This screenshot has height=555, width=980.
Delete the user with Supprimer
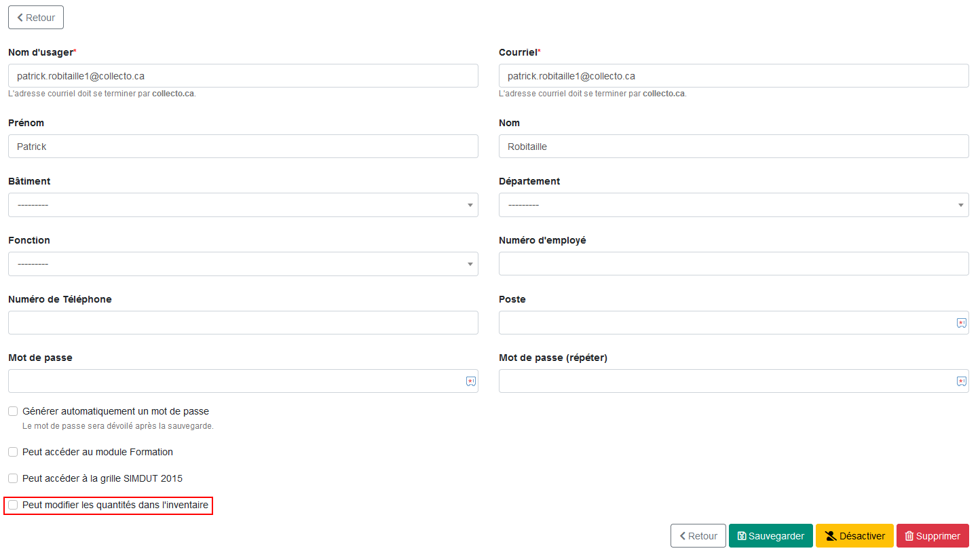coord(932,536)
